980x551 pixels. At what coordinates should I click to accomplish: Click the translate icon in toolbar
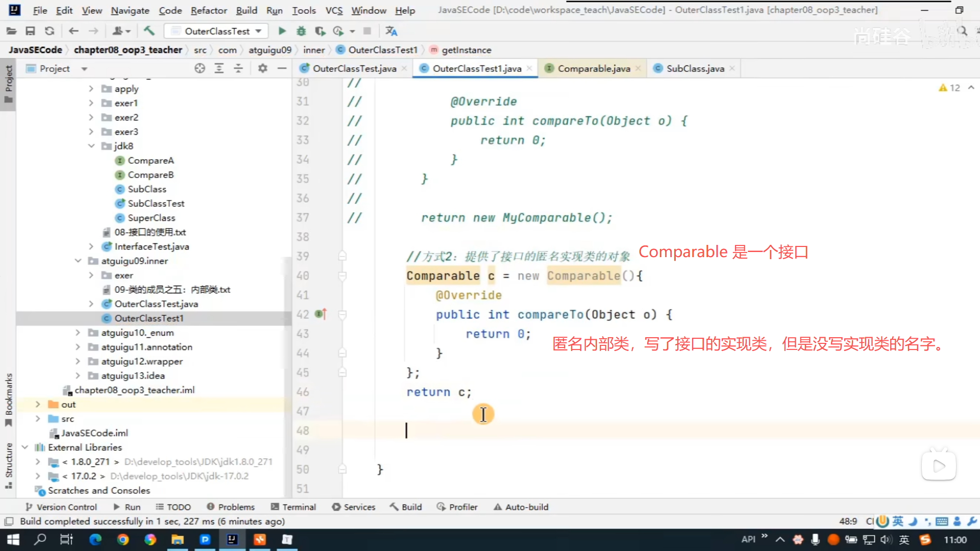pyautogui.click(x=391, y=31)
